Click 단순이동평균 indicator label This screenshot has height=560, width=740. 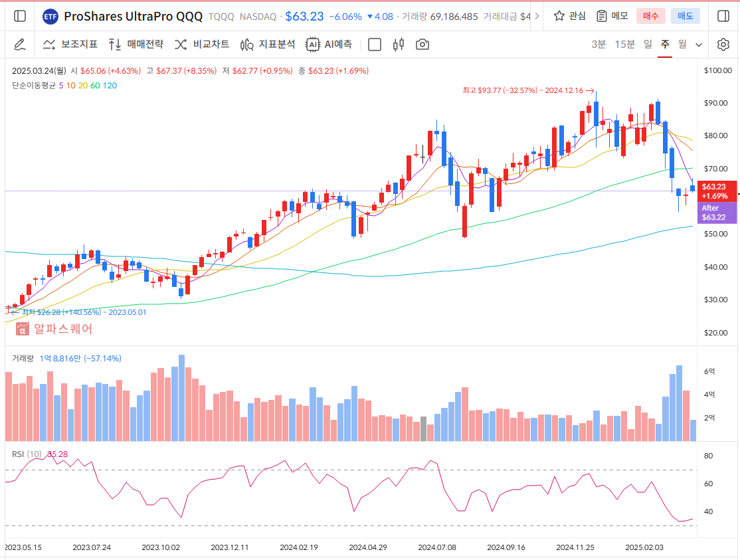[33, 86]
